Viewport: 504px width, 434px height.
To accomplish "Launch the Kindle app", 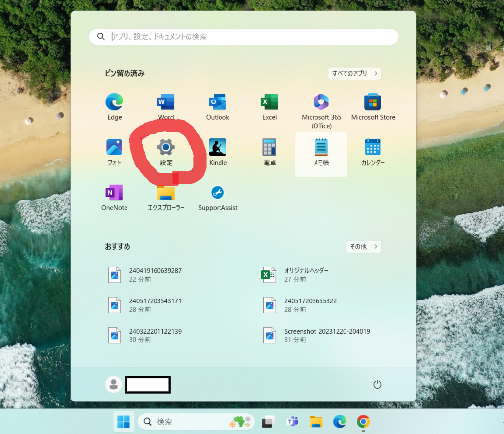I will 218,152.
